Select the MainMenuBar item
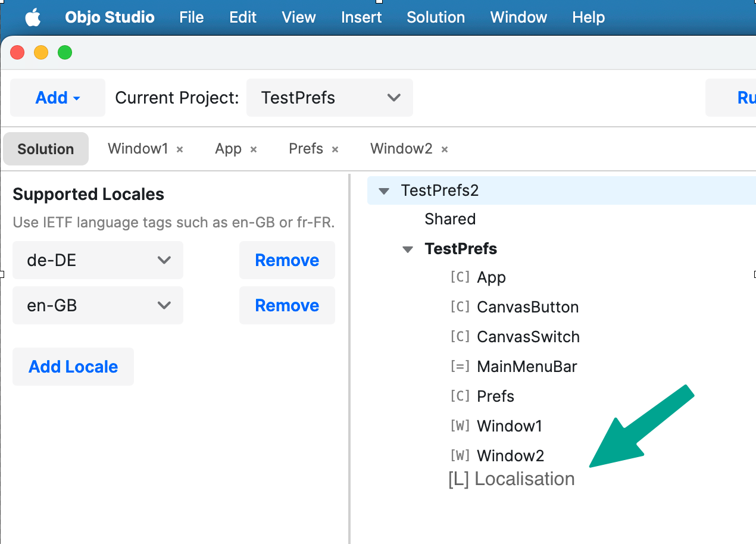756x544 pixels. pos(527,367)
